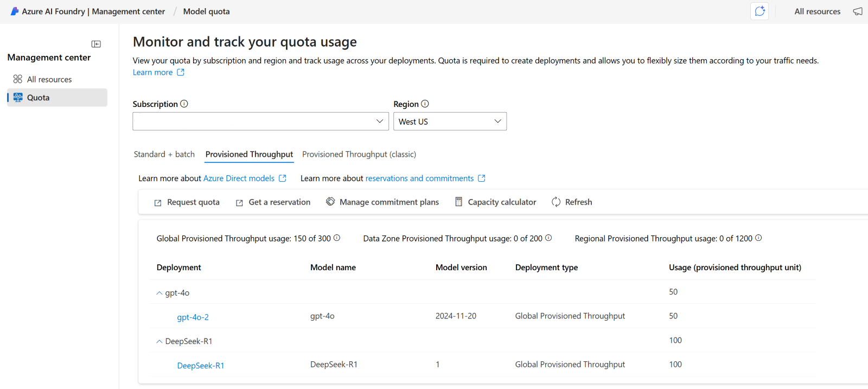Open the Capacity calculator
Image resolution: width=868 pixels, height=389 pixels.
(x=495, y=202)
